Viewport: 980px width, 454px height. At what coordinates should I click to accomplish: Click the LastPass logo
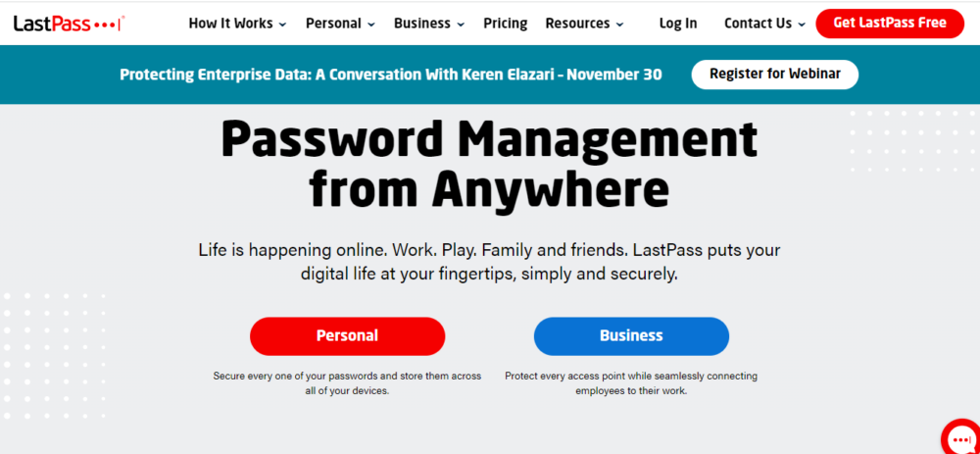click(68, 24)
